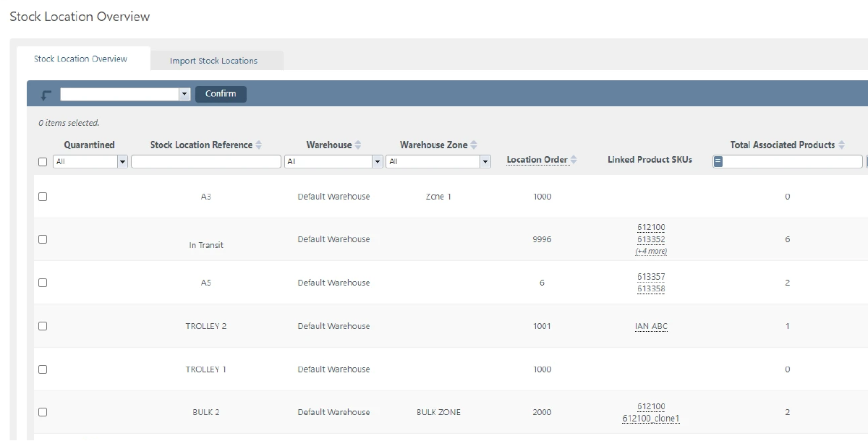This screenshot has height=441, width=868.
Task: Click location order value 1001
Action: pyautogui.click(x=542, y=326)
